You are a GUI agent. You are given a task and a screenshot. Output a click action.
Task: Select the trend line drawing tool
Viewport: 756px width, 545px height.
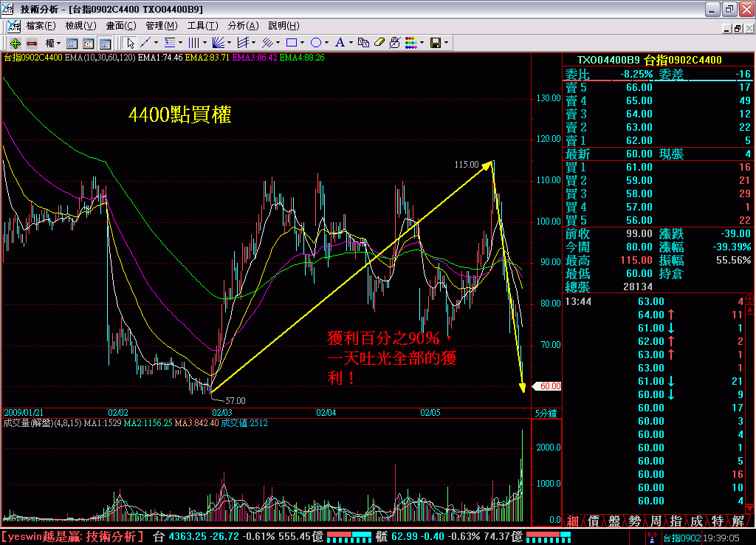(x=145, y=43)
